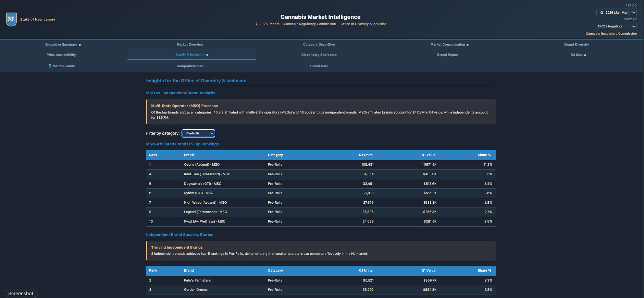Click Share % header in Independent brands table
This screenshot has width=644, height=298.
(x=484, y=271)
